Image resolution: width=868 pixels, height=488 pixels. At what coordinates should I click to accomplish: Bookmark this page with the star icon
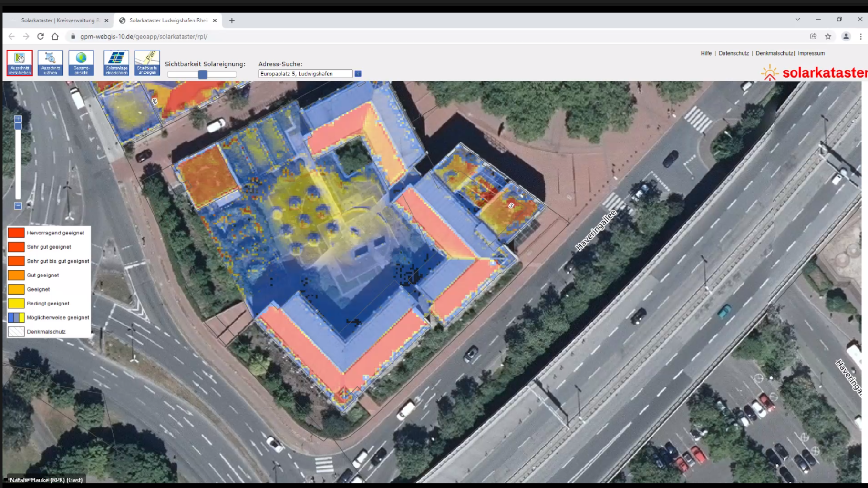pos(828,36)
